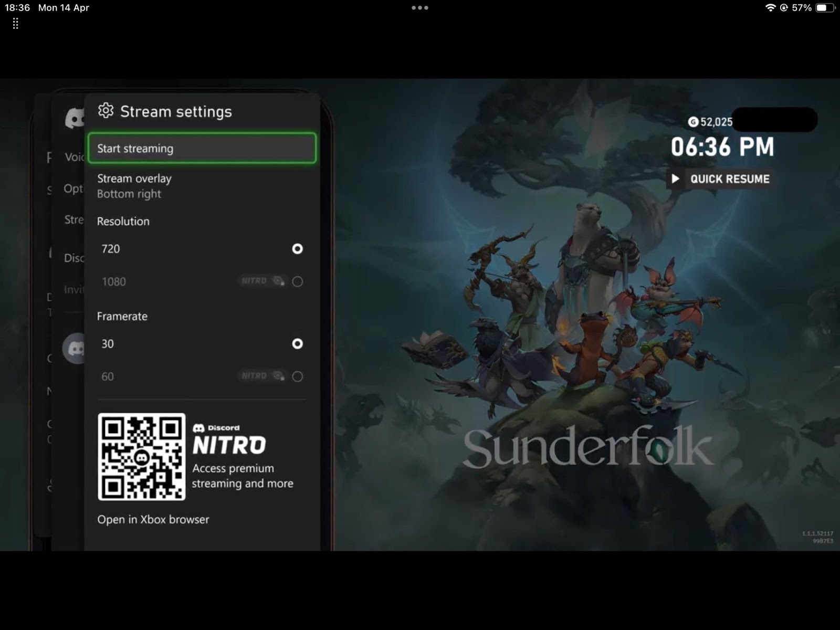Click the Stream settings gear icon

click(106, 111)
